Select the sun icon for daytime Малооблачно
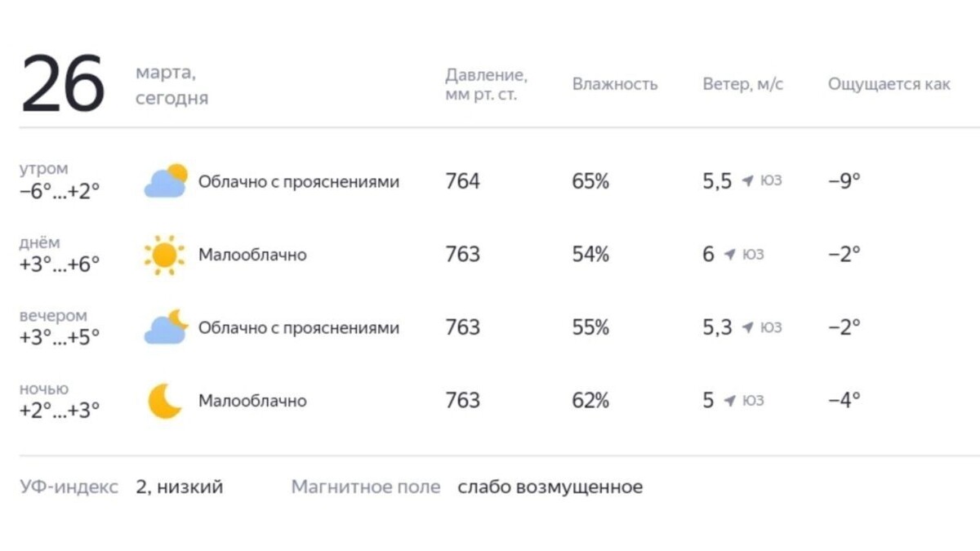Viewport: 980px width, 551px height. 166,254
